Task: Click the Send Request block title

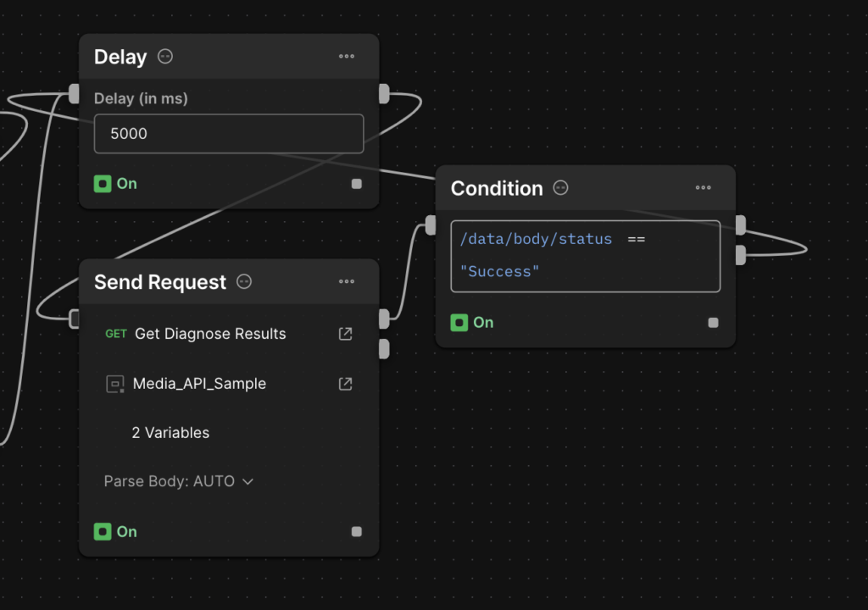Action: point(160,282)
